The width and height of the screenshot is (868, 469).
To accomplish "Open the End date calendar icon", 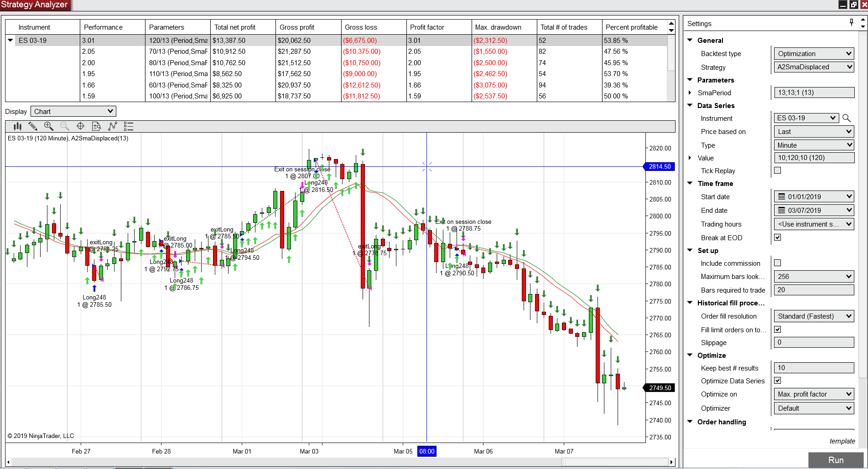I will (x=781, y=211).
